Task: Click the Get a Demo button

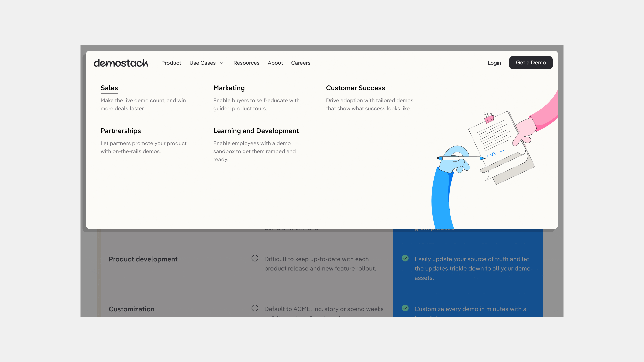Action: [x=531, y=63]
